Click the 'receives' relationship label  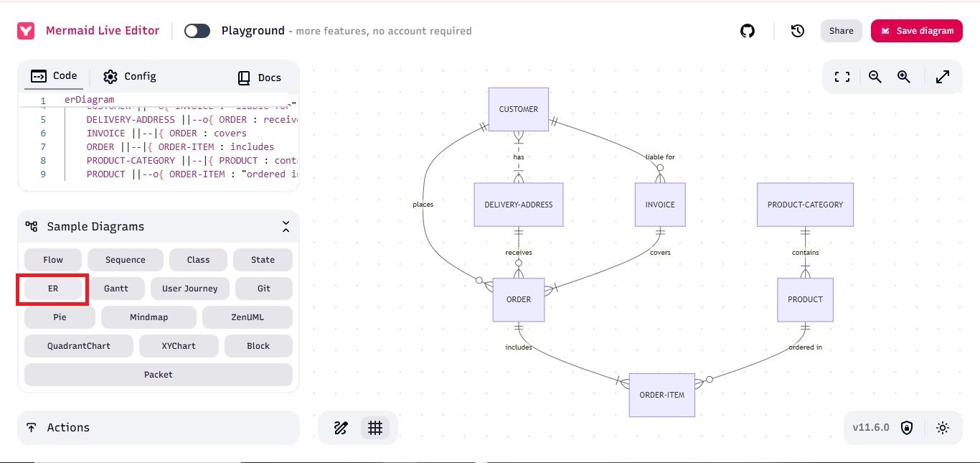pyautogui.click(x=519, y=253)
